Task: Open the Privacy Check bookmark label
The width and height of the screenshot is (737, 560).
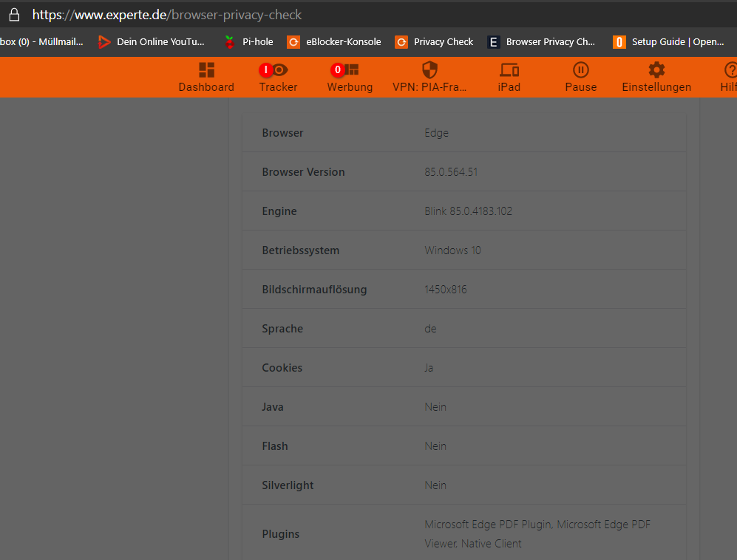Action: pyautogui.click(x=444, y=42)
